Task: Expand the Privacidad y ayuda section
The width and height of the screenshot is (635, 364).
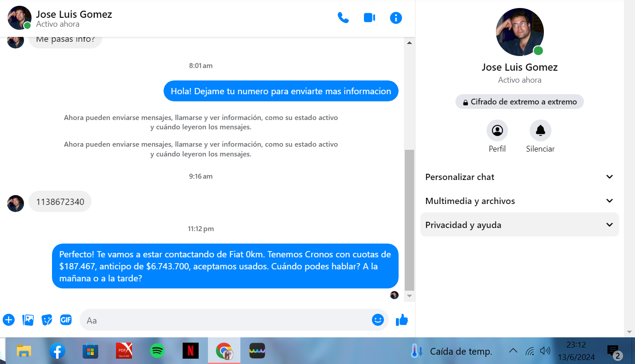Action: coord(519,225)
